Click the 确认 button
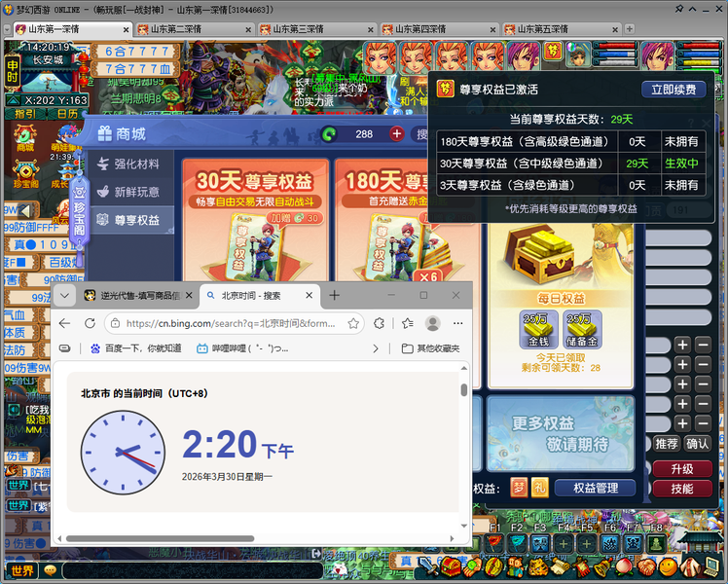 coord(698,444)
